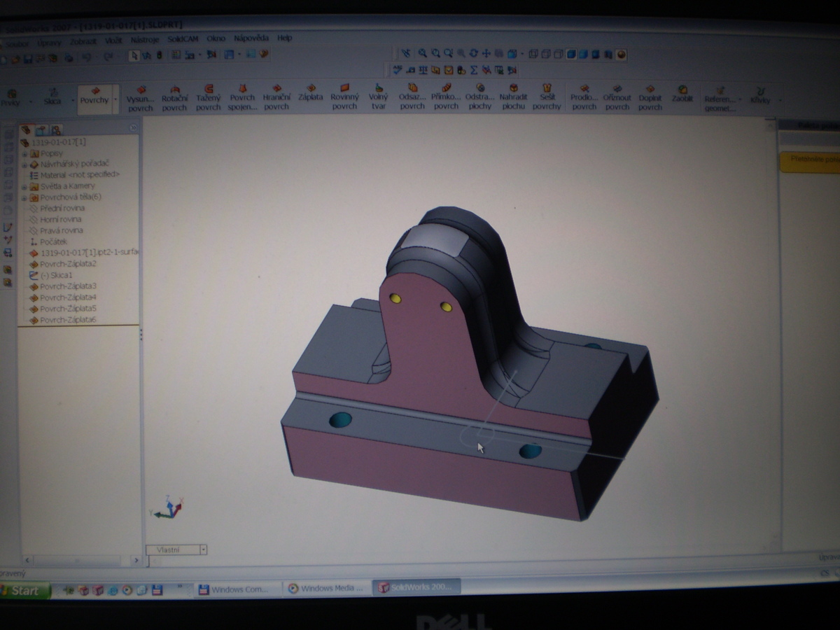Click the Zaoblit fillet tool
The width and height of the screenshot is (840, 630).
[682, 94]
